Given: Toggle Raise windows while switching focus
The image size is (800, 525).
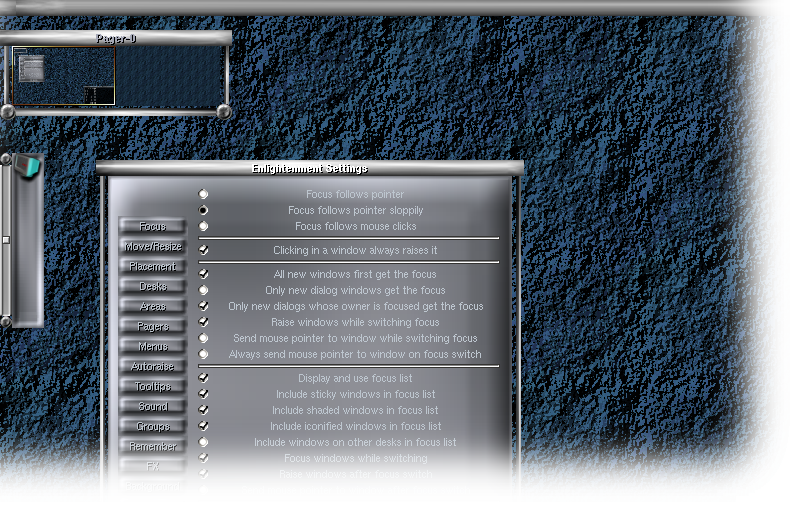Looking at the screenshot, I should 203,322.
